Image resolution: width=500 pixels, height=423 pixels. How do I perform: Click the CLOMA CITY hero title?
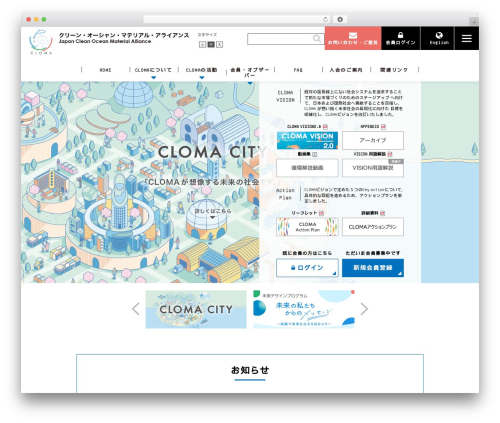(212, 152)
